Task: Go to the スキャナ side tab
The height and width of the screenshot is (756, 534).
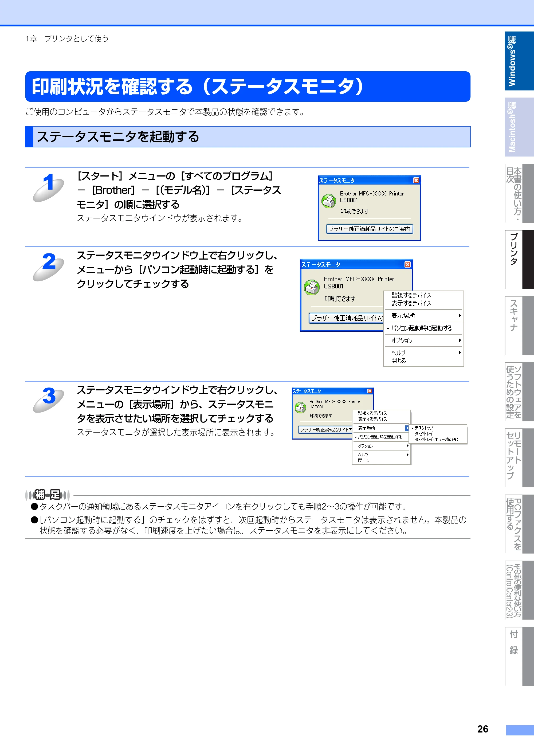Action: pos(519,326)
